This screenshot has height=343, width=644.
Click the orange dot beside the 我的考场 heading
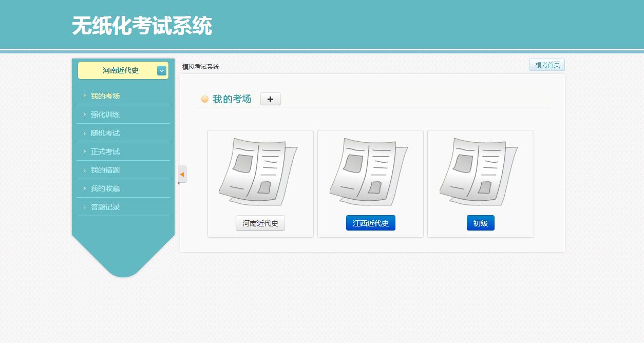(205, 99)
